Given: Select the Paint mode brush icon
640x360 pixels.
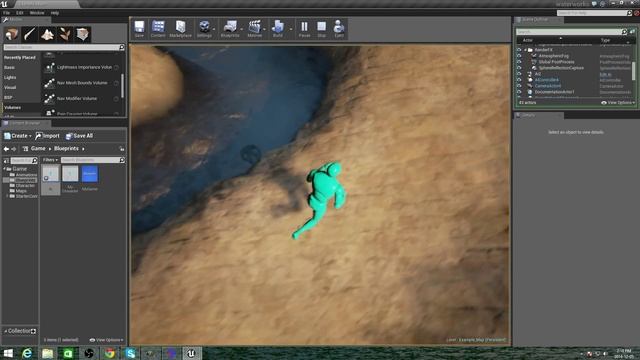Looking at the screenshot, I should tap(29, 34).
